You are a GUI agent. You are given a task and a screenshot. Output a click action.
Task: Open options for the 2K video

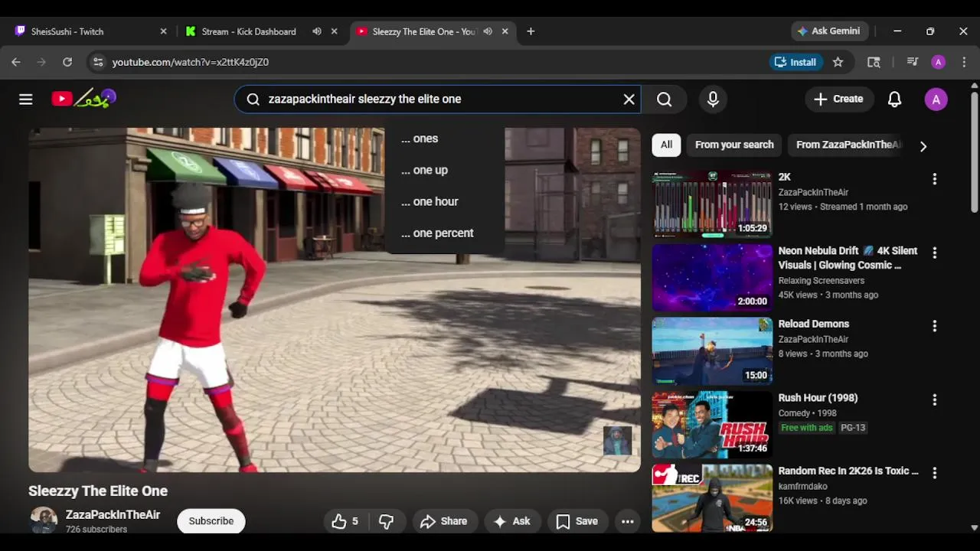(934, 179)
